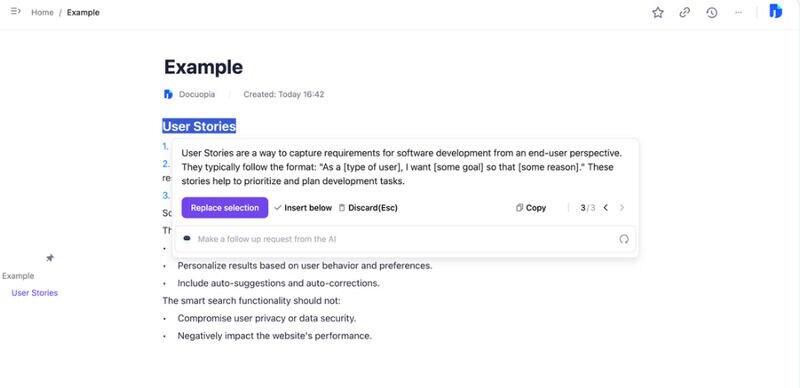
Task: Copy document link via chain icon
Action: [x=685, y=13]
